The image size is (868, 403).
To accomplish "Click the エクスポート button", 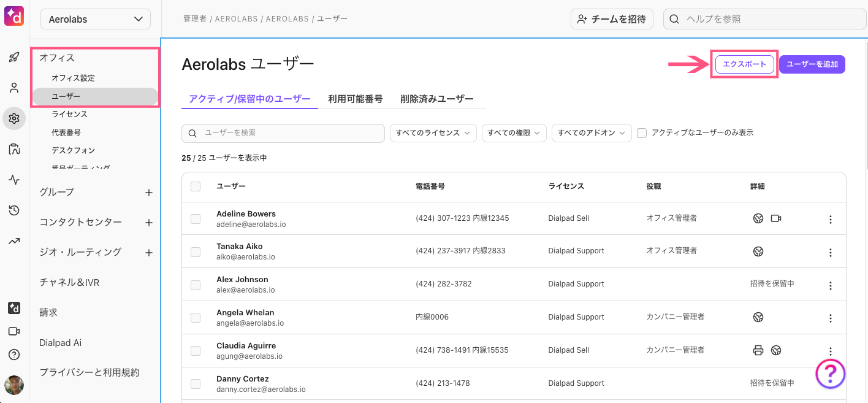I will coord(745,64).
